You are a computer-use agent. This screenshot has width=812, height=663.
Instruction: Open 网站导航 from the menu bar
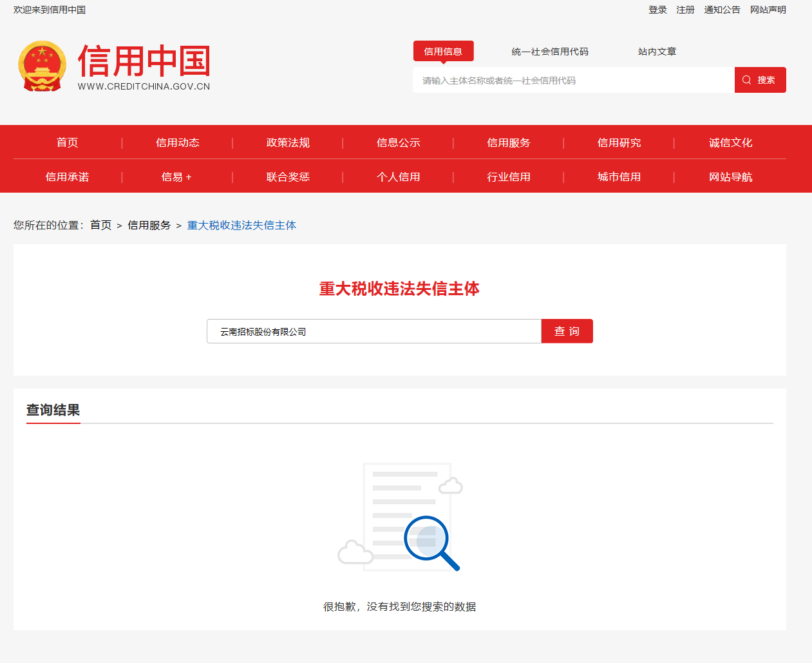click(x=730, y=177)
